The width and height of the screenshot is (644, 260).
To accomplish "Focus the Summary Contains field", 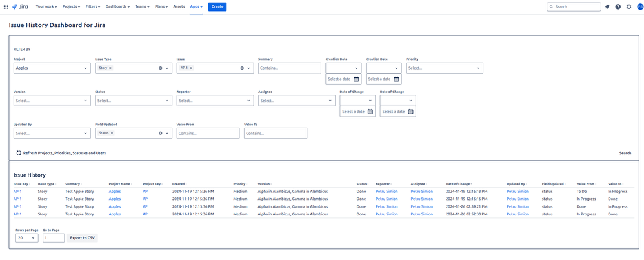I will point(290,68).
